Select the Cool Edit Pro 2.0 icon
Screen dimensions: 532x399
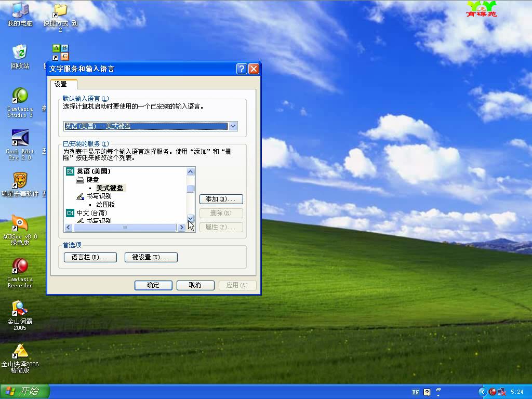pos(20,145)
